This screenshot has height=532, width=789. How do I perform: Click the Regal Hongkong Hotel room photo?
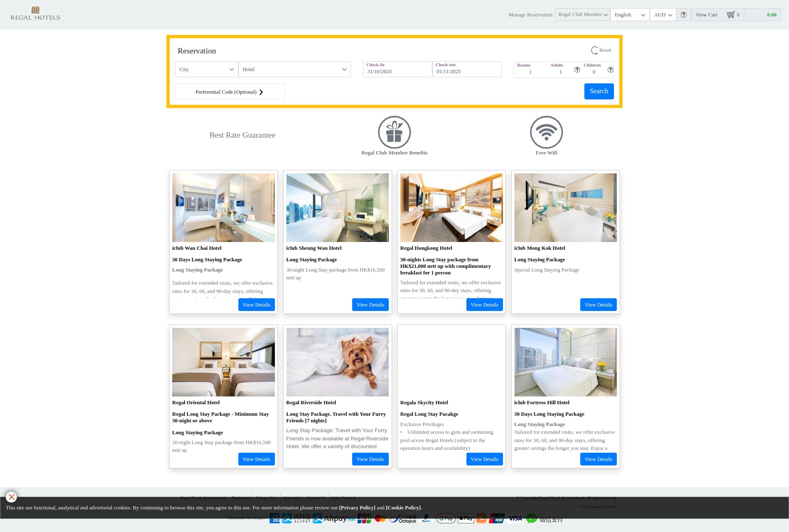pyautogui.click(x=451, y=207)
